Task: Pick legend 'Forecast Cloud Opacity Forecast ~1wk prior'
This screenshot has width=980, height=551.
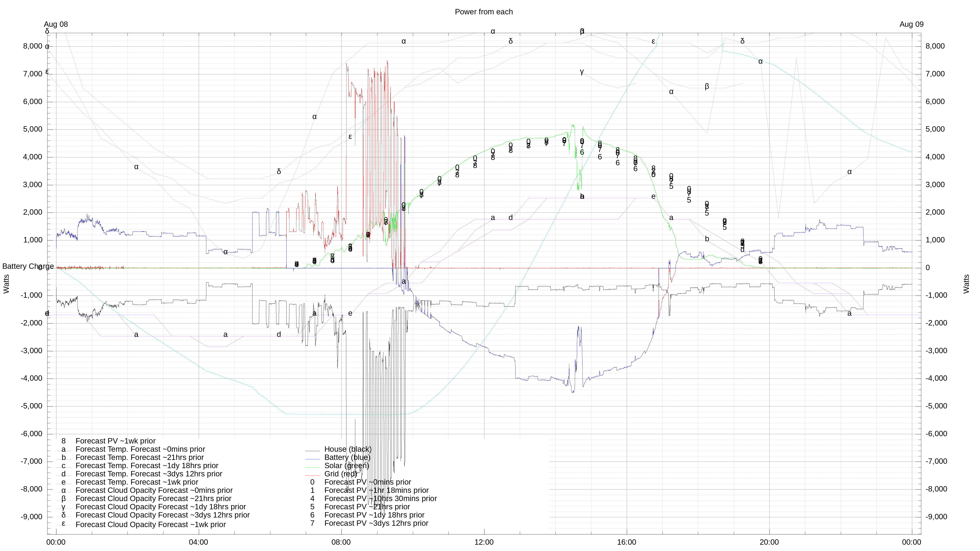Action: (151, 525)
